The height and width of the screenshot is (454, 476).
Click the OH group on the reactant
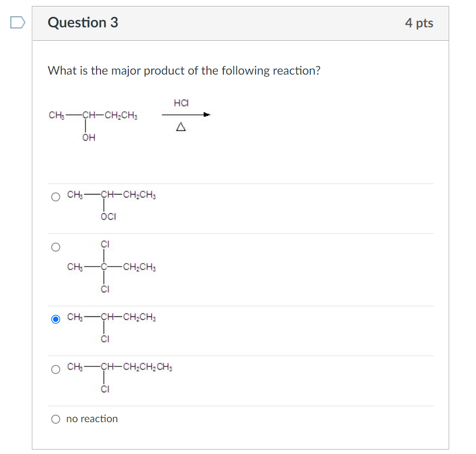[89, 138]
